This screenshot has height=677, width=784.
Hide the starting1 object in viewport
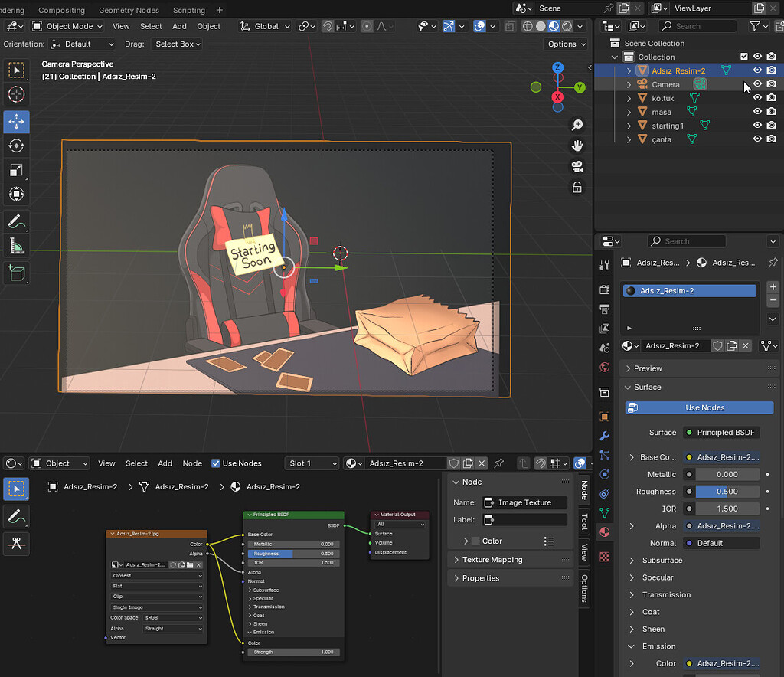pyautogui.click(x=757, y=126)
